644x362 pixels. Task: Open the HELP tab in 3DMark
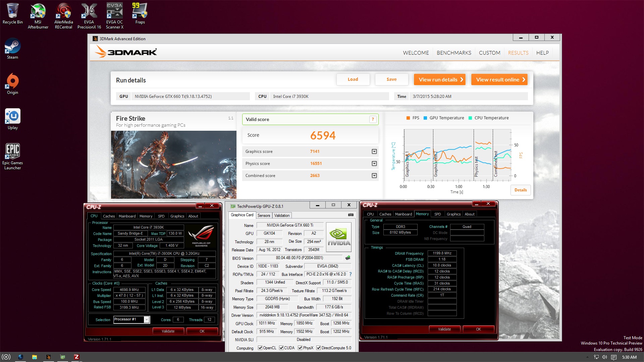[x=542, y=53]
